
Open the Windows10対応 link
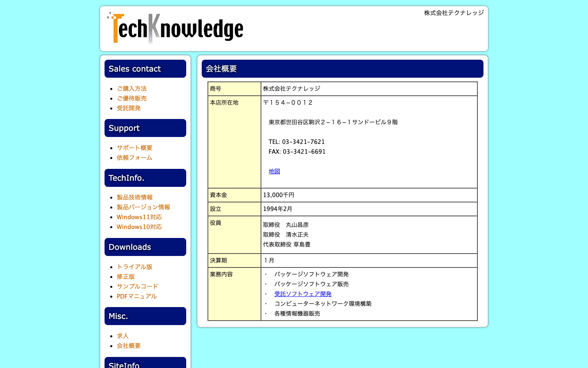[139, 227]
